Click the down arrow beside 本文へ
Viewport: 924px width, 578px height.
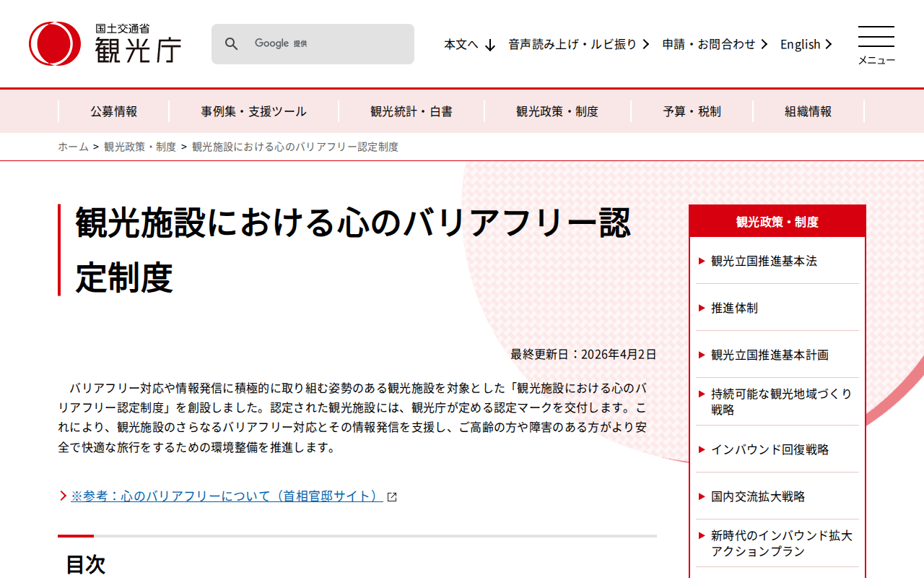pyautogui.click(x=490, y=45)
